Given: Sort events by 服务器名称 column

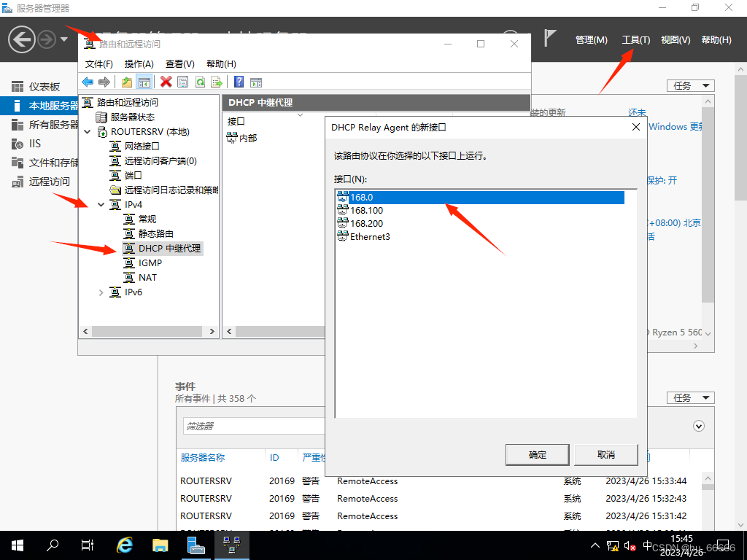Looking at the screenshot, I should click(x=203, y=458).
